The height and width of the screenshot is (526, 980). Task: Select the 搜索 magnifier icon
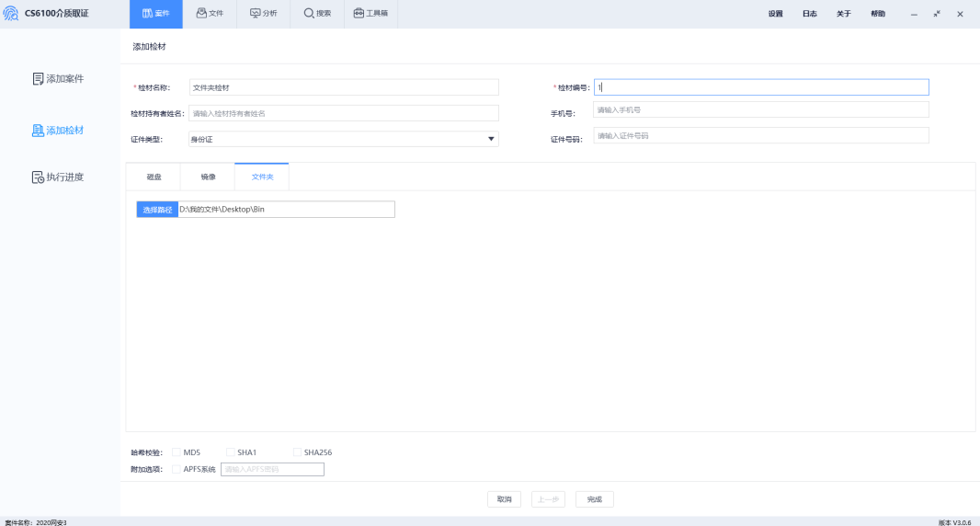click(310, 14)
